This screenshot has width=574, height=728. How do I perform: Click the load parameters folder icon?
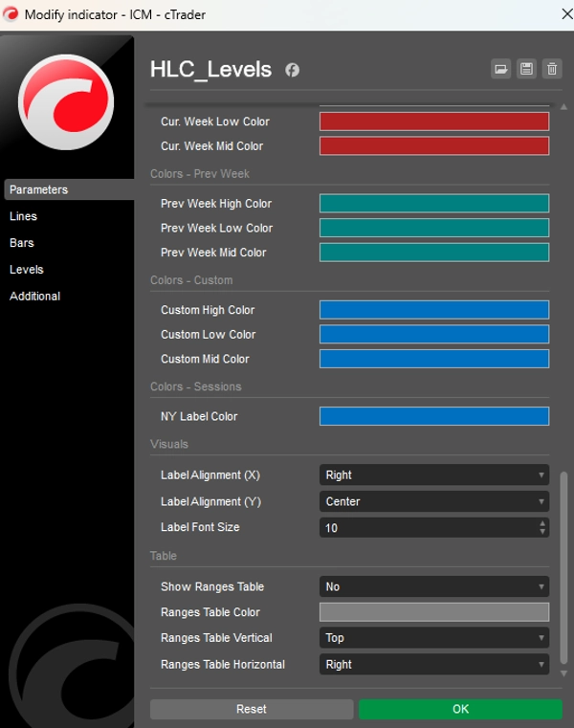[x=500, y=69]
